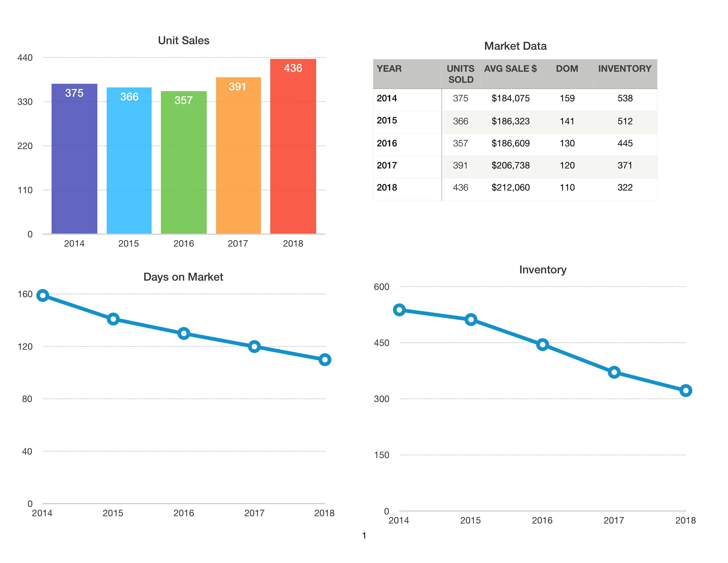Click the Market Data table title
This screenshot has height=563, width=728.
coord(515,46)
